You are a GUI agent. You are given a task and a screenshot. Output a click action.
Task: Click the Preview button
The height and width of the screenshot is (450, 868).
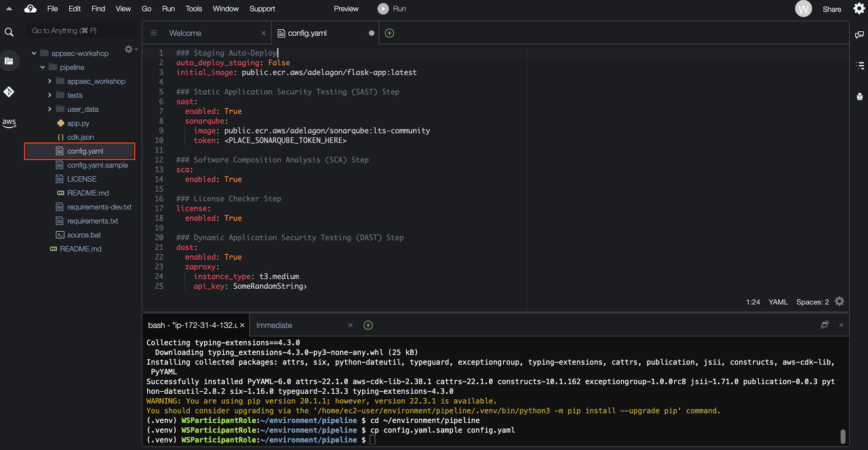[346, 9]
